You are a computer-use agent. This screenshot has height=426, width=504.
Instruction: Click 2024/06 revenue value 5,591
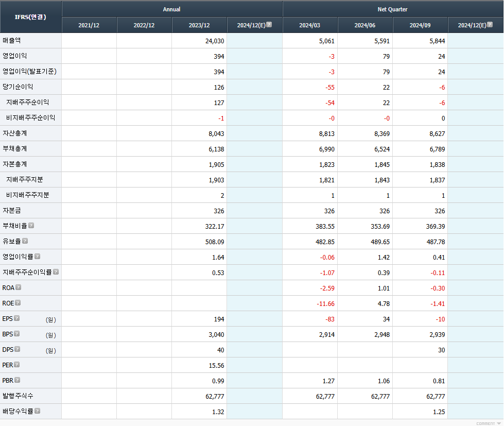click(x=382, y=41)
